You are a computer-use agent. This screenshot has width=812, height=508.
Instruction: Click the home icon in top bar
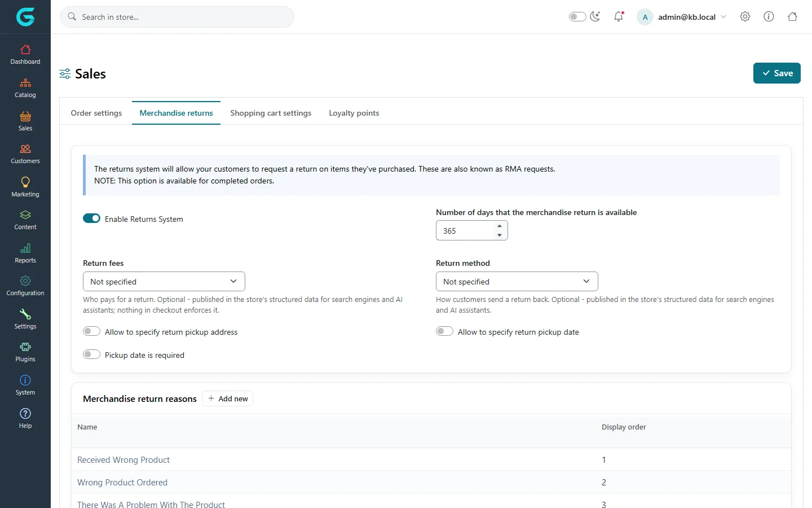coord(792,16)
